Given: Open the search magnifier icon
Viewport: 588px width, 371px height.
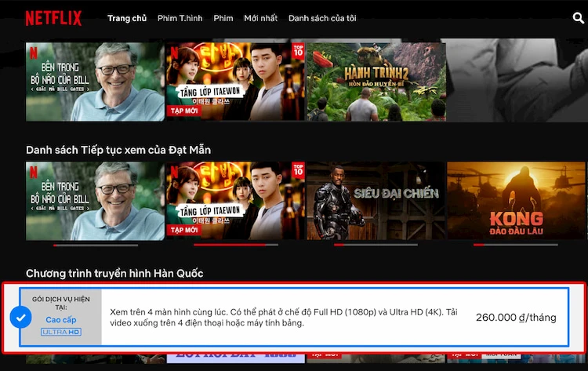Looking at the screenshot, I should click(579, 17).
